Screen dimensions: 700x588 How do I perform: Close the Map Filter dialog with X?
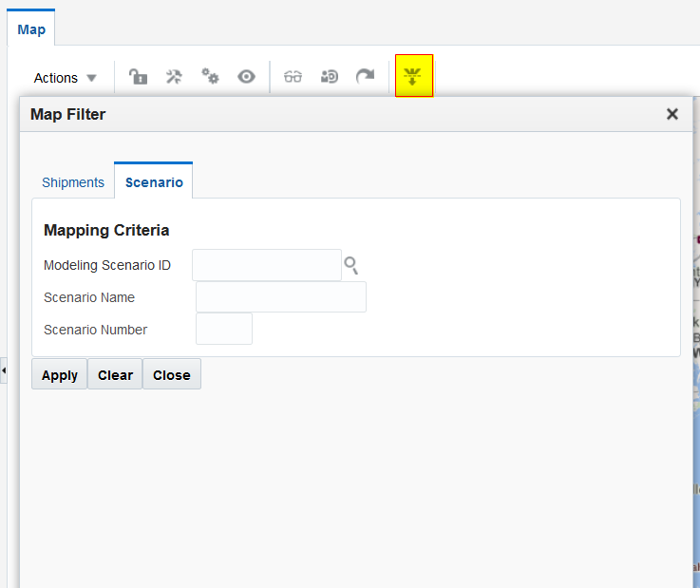pyautogui.click(x=672, y=114)
